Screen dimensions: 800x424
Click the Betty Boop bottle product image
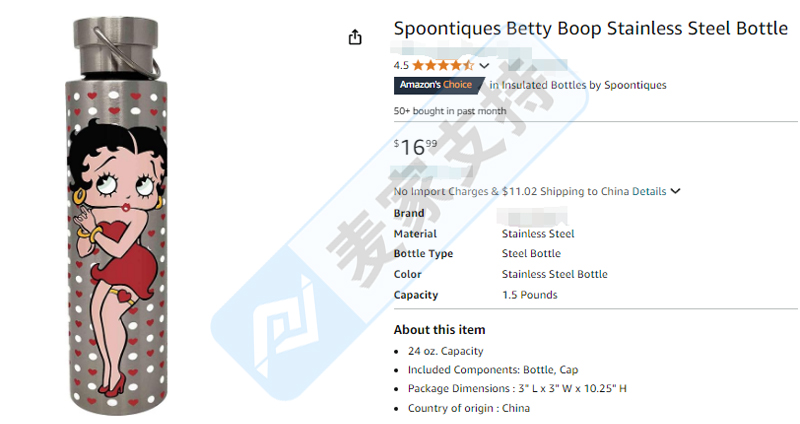click(117, 216)
